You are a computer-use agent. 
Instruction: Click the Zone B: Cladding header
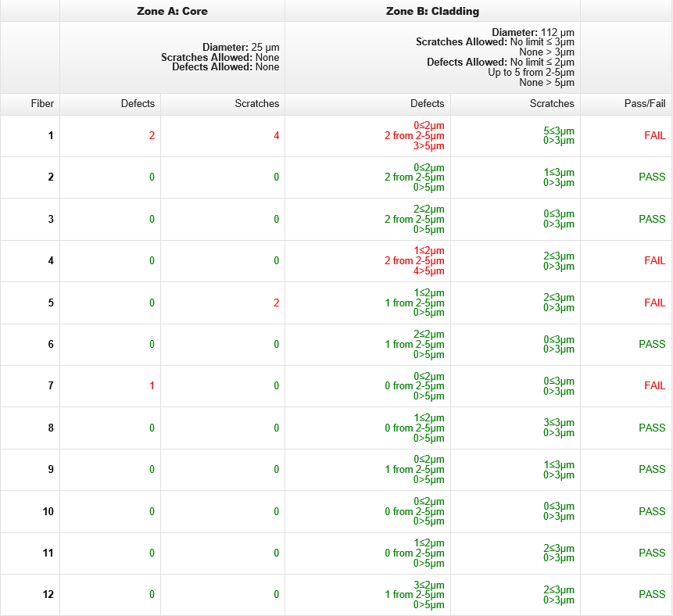click(432, 11)
